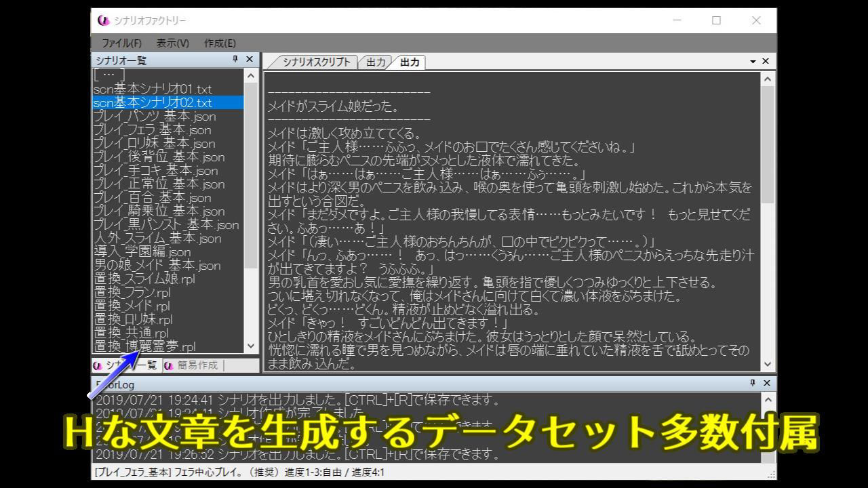Open the output pane tab list dropdown
Viewport: 868px width, 488px height.
coord(753,62)
